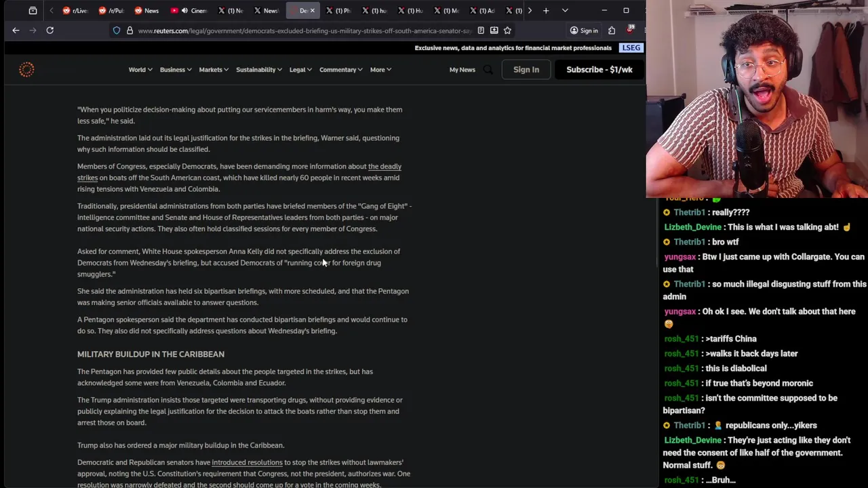Screen dimensions: 868x488
Task: Maximize the browser window
Action: click(626, 11)
